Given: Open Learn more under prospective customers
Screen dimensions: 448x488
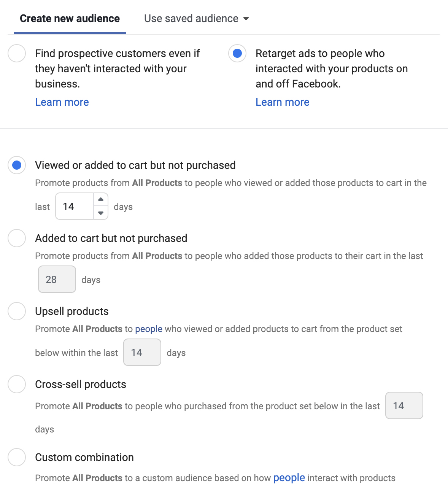Looking at the screenshot, I should point(62,102).
